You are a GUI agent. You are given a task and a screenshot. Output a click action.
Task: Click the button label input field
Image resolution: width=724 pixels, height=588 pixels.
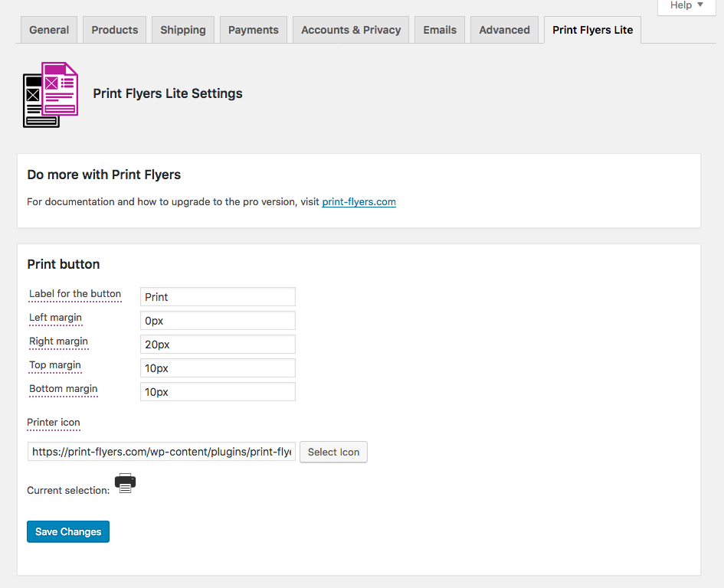tap(218, 297)
